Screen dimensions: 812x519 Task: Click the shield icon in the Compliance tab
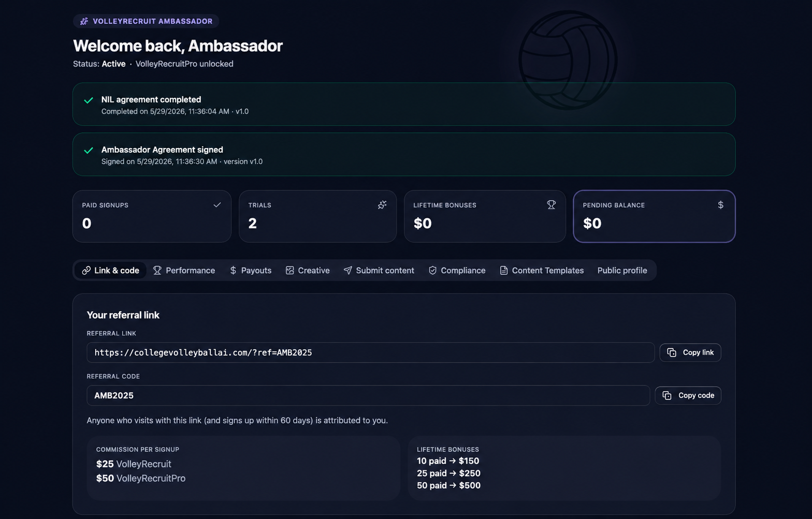[x=432, y=270]
